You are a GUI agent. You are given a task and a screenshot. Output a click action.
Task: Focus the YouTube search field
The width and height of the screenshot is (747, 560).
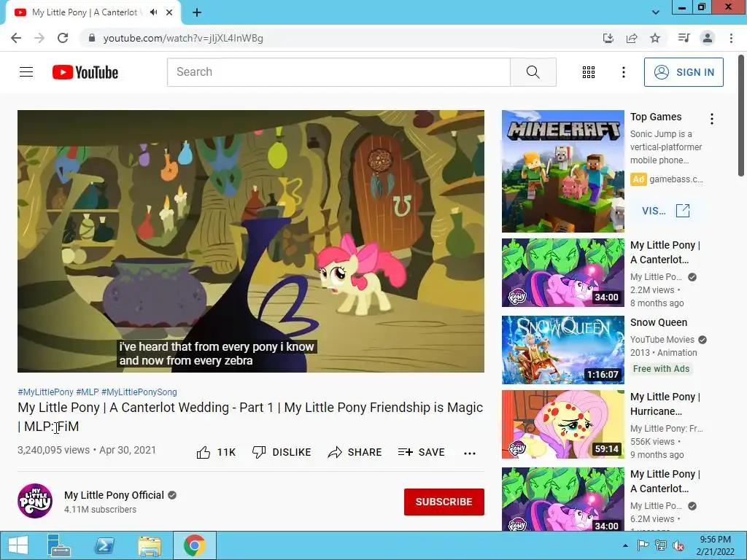point(338,72)
